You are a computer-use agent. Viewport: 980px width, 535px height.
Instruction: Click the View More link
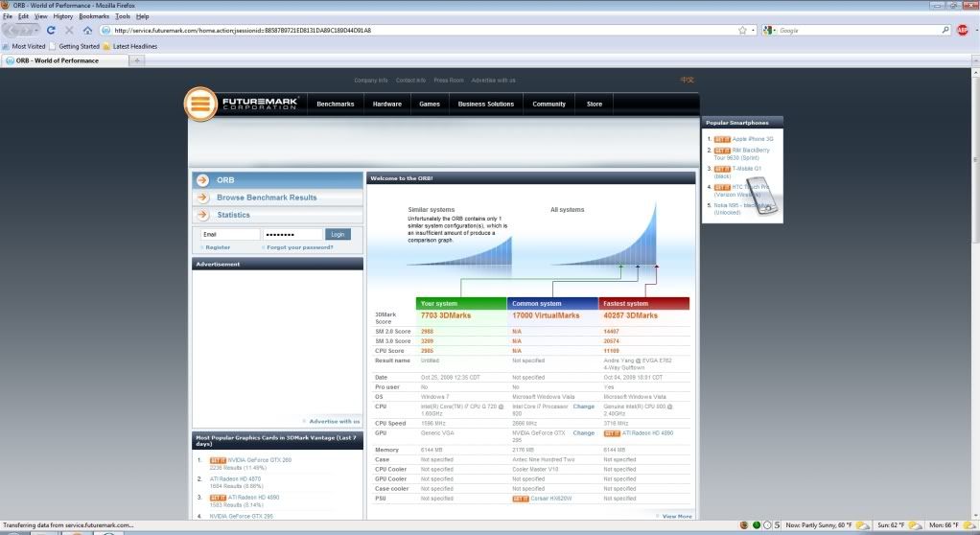tap(677, 516)
